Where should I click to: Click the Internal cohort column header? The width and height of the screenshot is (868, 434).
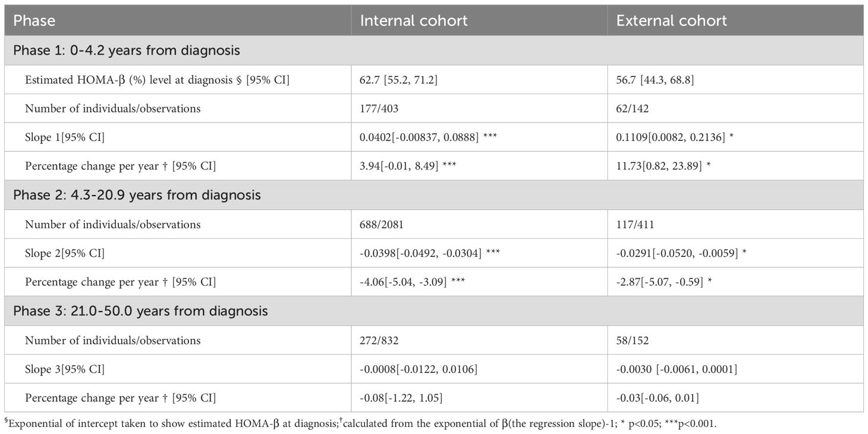(x=414, y=21)
